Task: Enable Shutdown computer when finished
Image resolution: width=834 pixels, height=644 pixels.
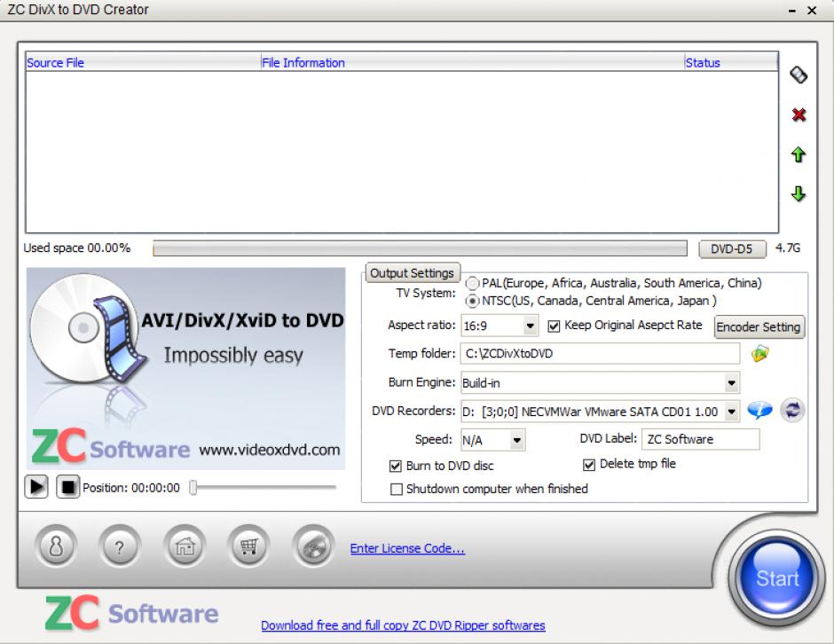Action: pos(397,489)
